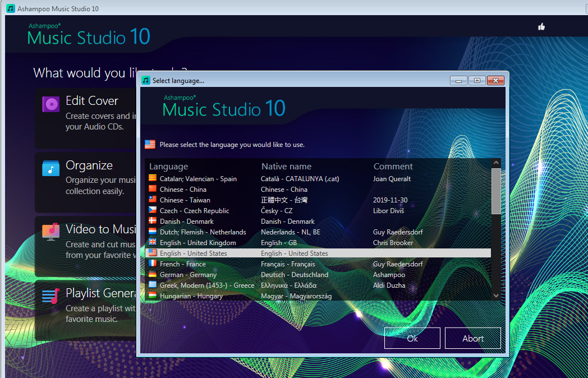Click the Denmark flag icon

153,221
